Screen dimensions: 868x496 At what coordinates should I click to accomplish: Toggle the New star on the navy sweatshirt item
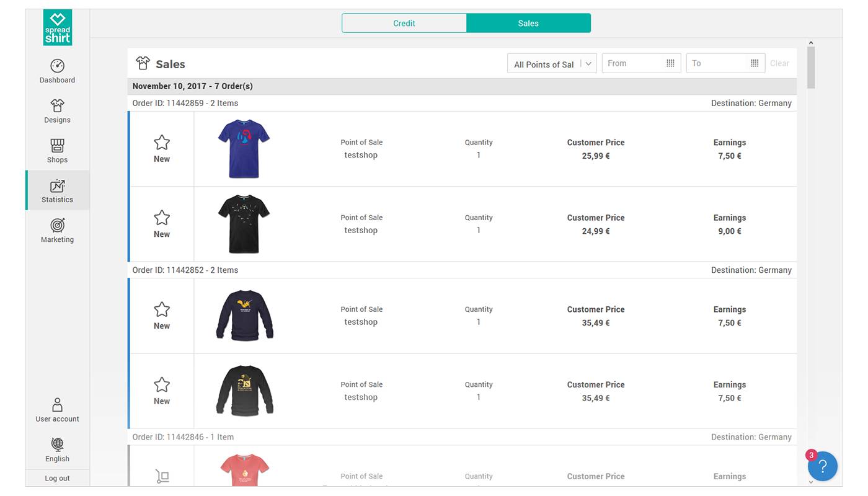point(161,309)
